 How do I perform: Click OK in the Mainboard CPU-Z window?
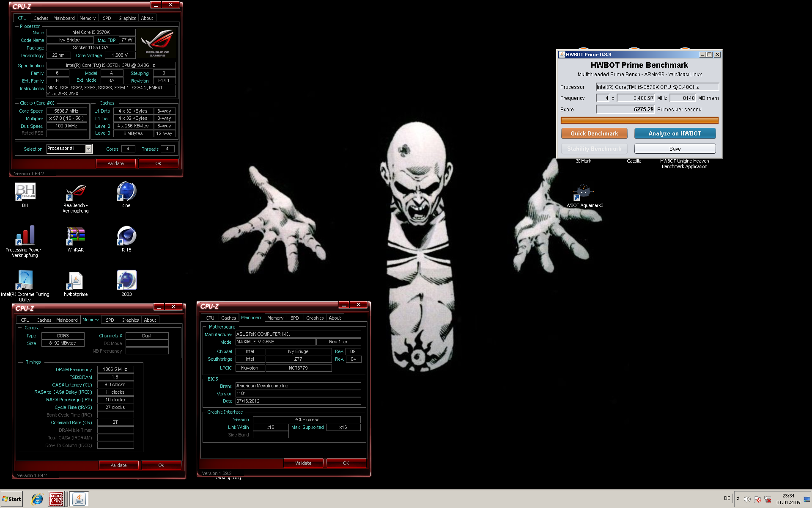click(346, 463)
